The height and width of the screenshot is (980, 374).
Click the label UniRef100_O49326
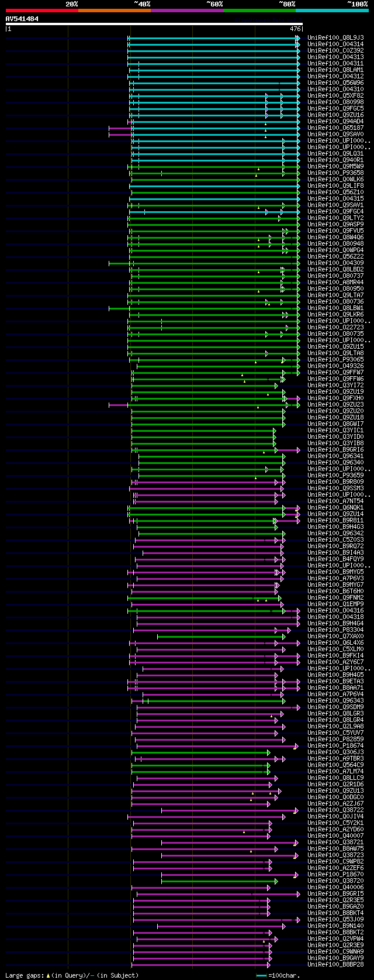335,366
